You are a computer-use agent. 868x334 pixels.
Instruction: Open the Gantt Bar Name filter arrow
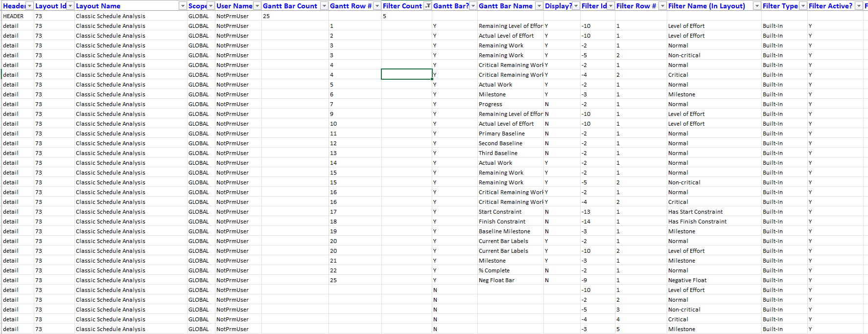(x=539, y=6)
